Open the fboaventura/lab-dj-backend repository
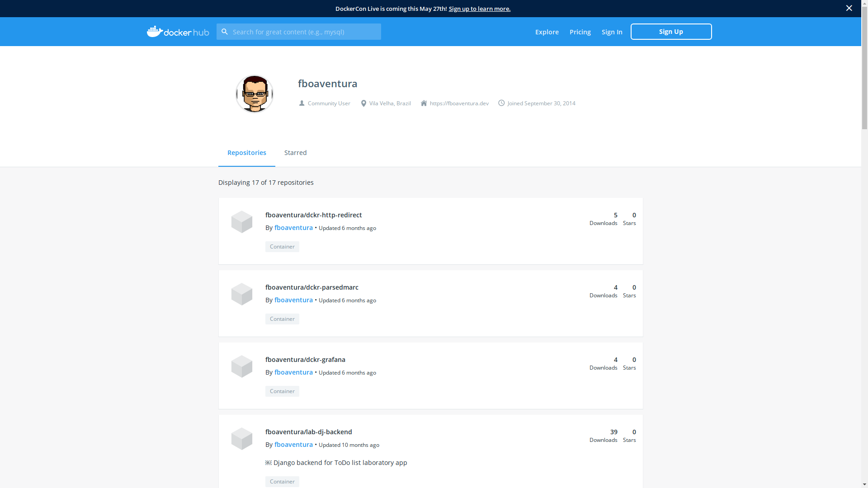The height and width of the screenshot is (488, 868). [x=309, y=432]
